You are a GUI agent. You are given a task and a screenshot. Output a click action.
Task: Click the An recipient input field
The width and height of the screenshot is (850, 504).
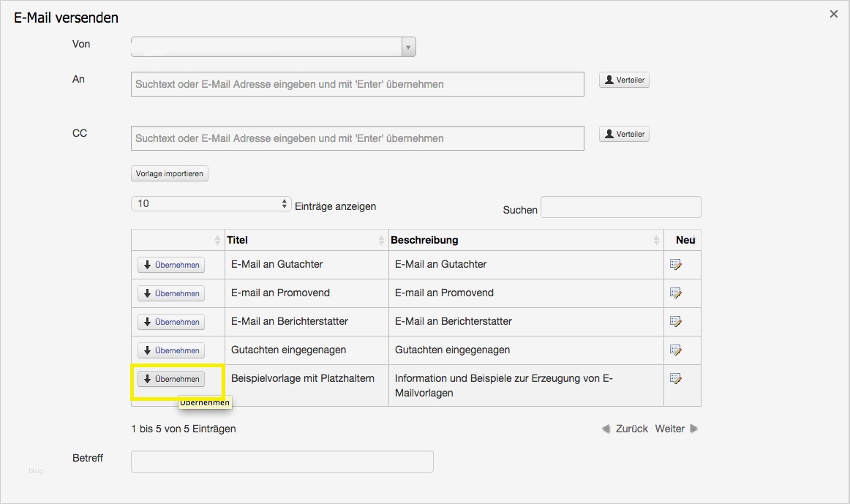click(x=357, y=84)
